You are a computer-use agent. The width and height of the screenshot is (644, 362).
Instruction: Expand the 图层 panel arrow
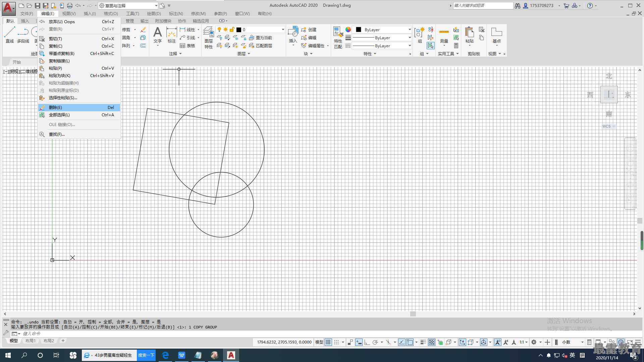coord(249,54)
